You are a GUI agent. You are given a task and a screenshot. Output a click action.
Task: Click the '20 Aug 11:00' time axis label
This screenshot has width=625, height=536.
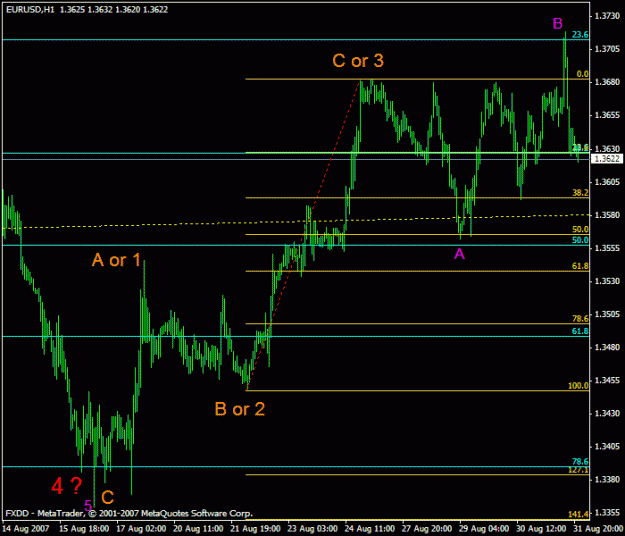(x=198, y=529)
